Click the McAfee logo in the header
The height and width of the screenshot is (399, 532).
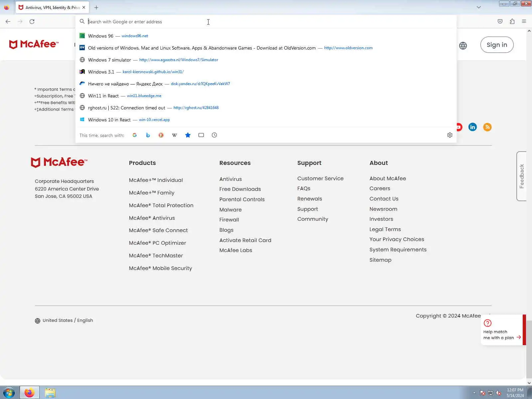click(x=34, y=44)
